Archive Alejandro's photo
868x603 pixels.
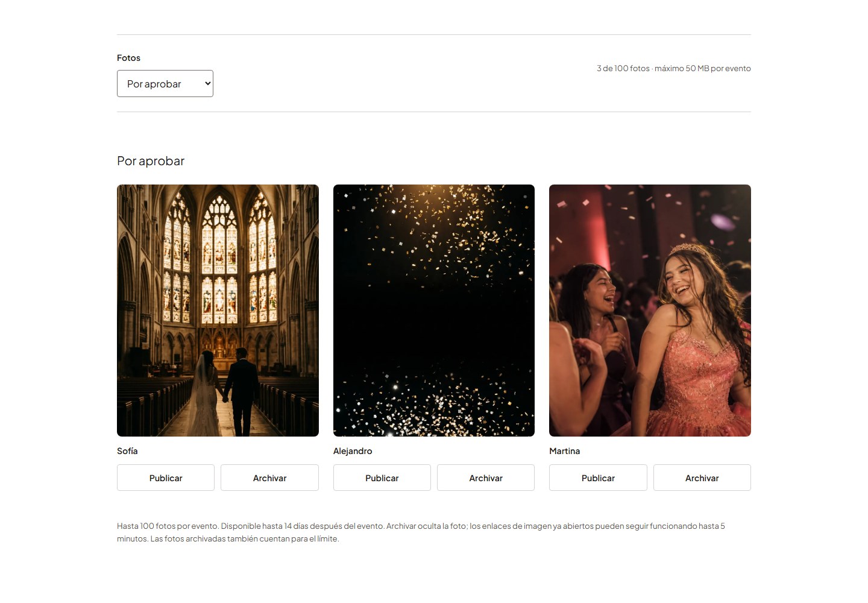coord(486,478)
